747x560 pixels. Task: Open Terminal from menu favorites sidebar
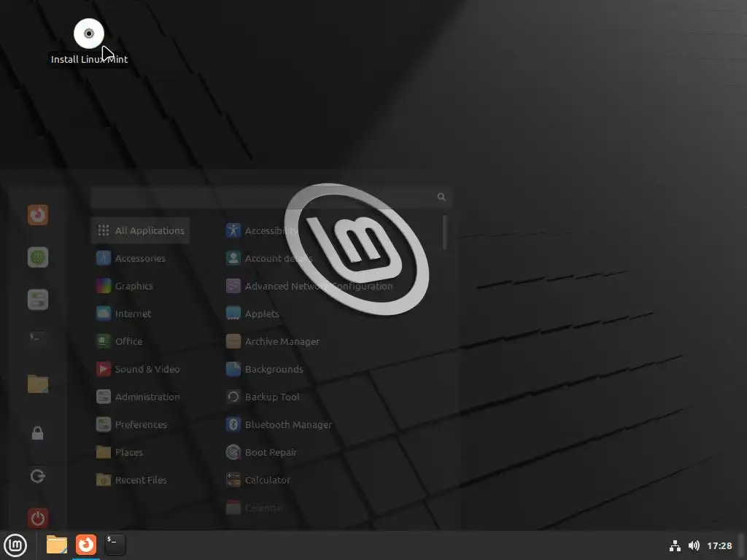pos(38,338)
